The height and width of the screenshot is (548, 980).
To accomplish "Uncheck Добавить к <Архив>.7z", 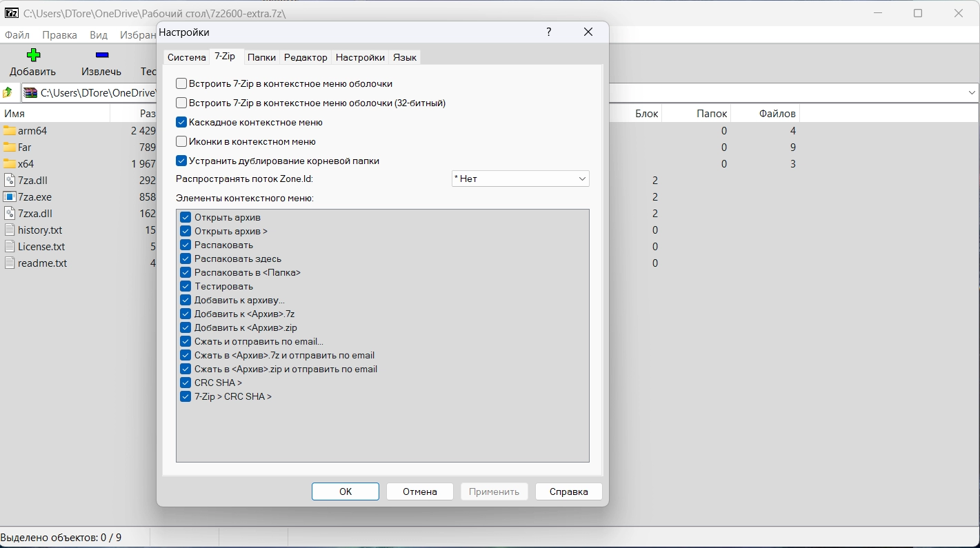I will tap(186, 314).
